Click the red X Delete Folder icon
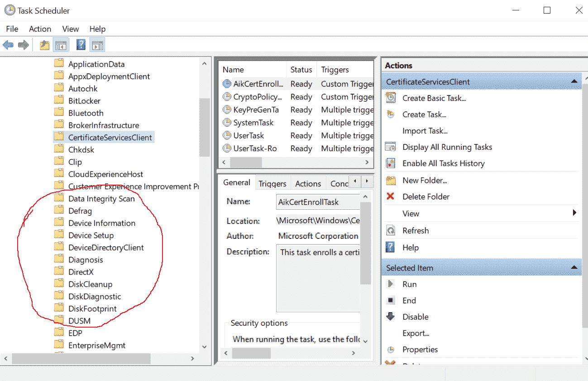This screenshot has width=588, height=381. pyautogui.click(x=390, y=196)
